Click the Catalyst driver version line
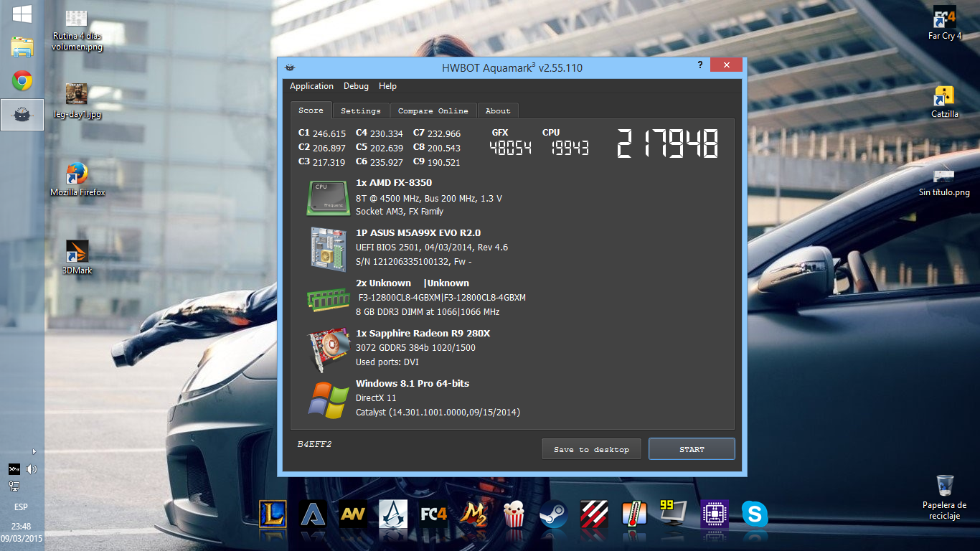The width and height of the screenshot is (980, 551). click(438, 413)
